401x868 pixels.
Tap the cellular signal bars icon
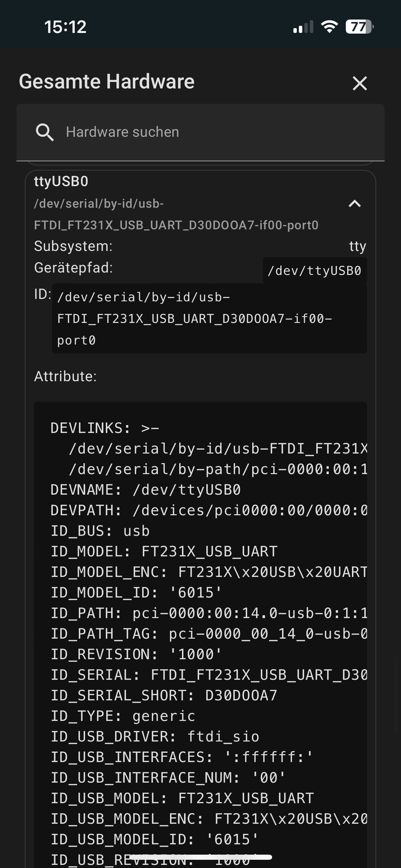coord(303,27)
